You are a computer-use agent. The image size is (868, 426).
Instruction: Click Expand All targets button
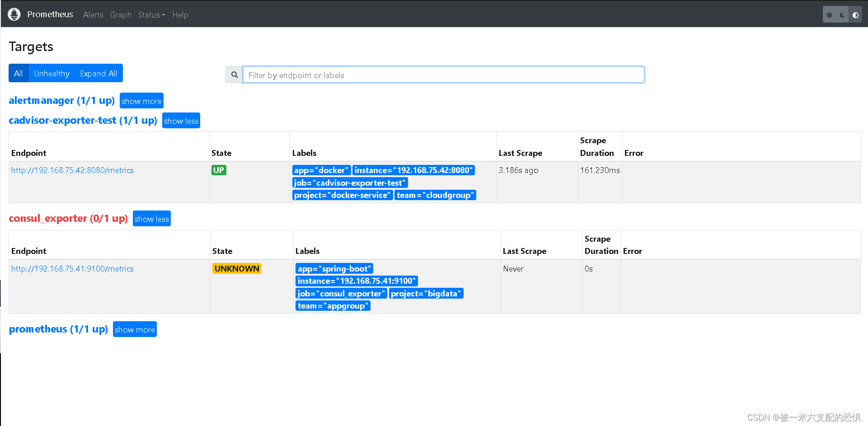pos(99,73)
